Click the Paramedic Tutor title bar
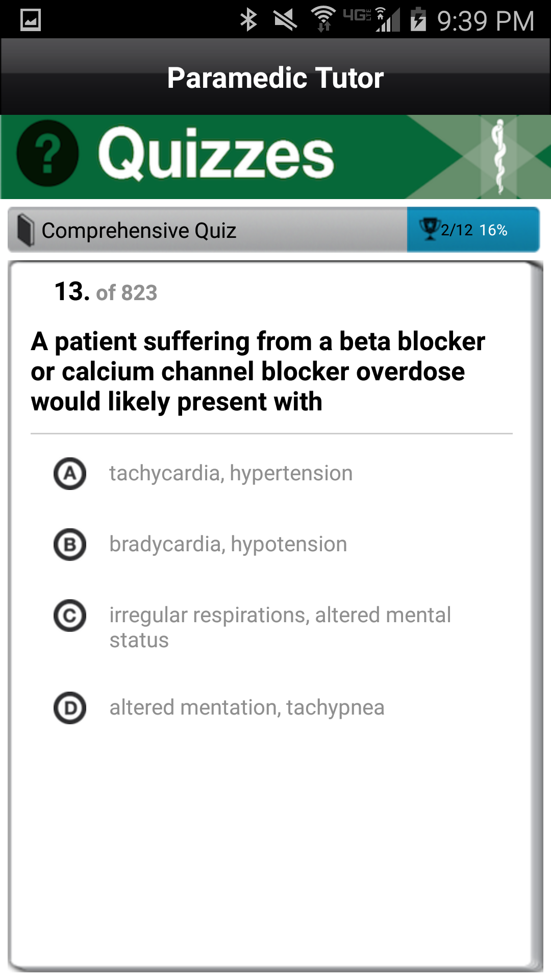Image resolution: width=551 pixels, height=980 pixels. click(x=275, y=78)
